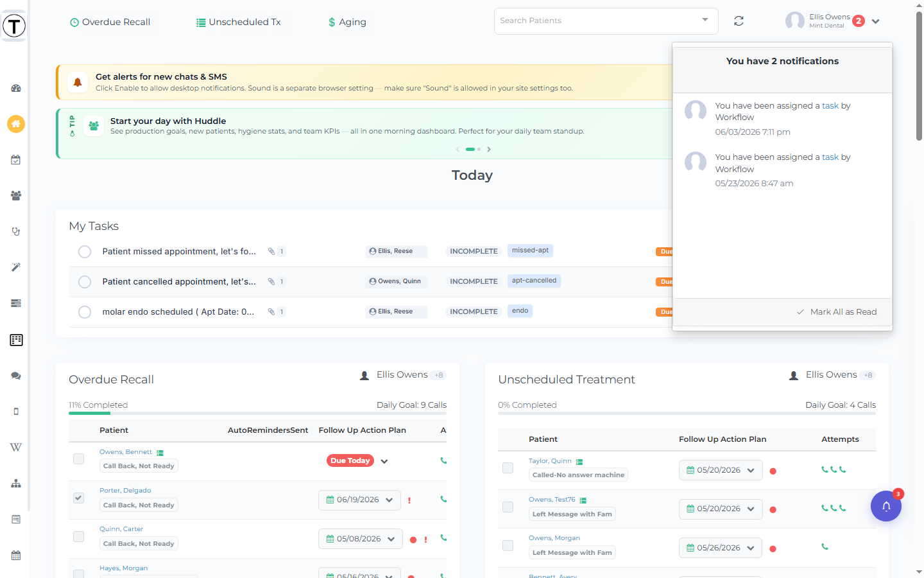This screenshot has width=924, height=578.
Task: Expand the Due Today action plan chevron
Action: 384,461
